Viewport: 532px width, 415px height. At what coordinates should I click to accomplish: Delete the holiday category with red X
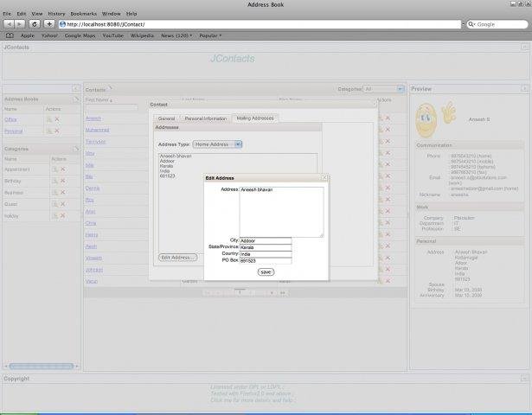pos(63,215)
